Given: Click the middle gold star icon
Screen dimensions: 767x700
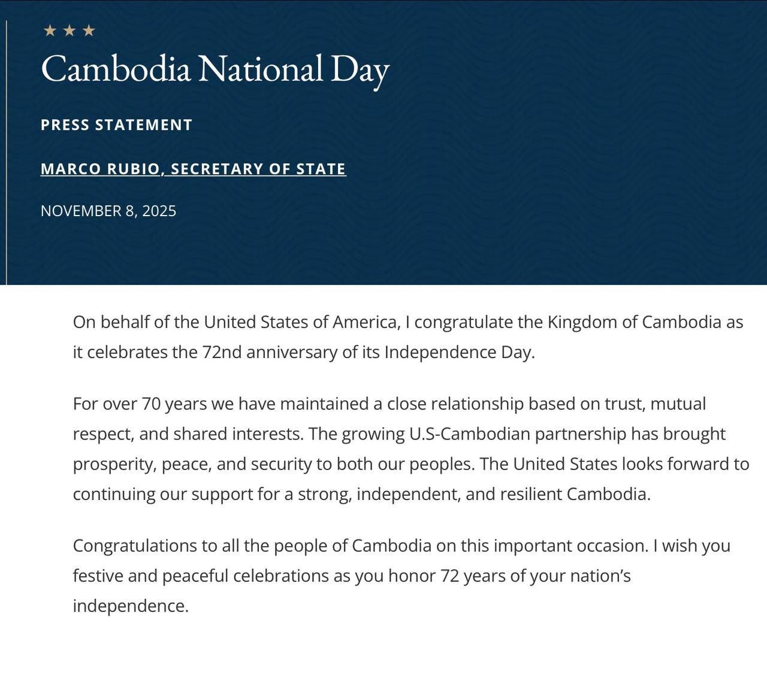Looking at the screenshot, I should [70, 31].
